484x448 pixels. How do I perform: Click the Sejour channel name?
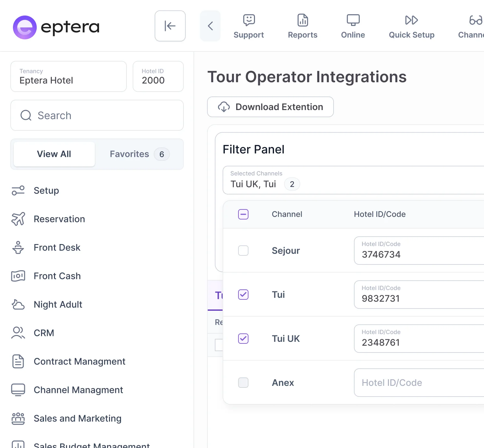[286, 251]
